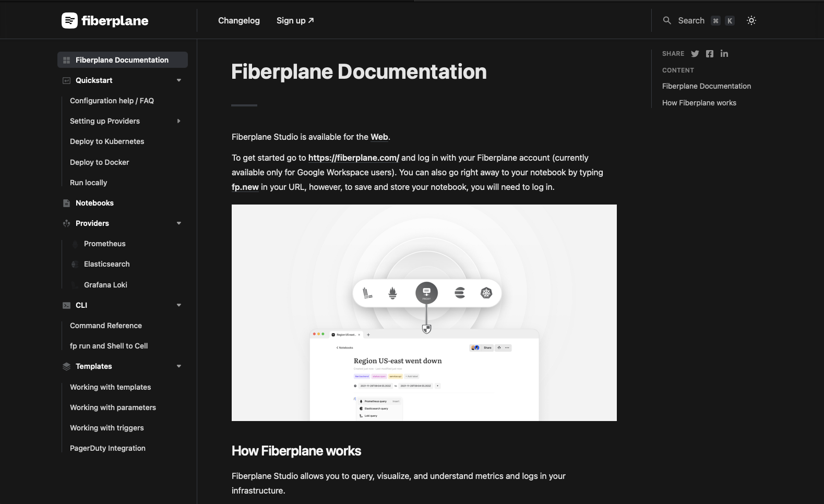Toggle light theme with sun icon
This screenshot has width=824, height=504.
(x=751, y=20)
